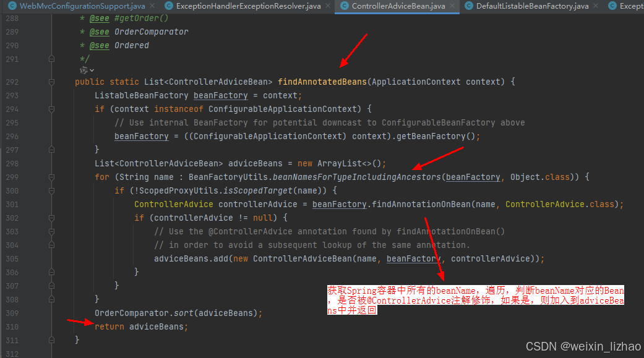Click findAnnotationOnBean call on line 301
The height and width of the screenshot is (358, 644).
(421, 205)
